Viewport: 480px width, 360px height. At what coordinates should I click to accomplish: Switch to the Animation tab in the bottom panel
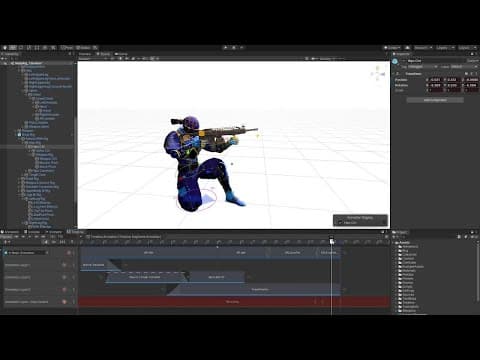tap(11, 232)
